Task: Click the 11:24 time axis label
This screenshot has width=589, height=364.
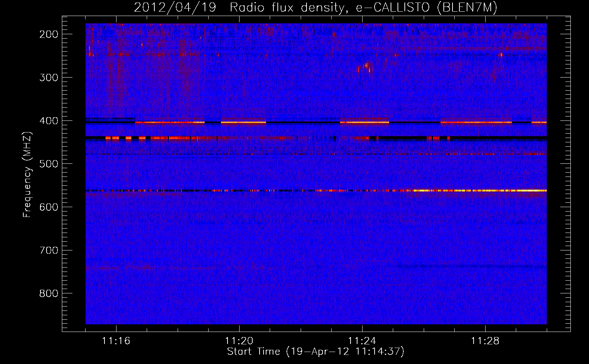Action: (x=362, y=341)
